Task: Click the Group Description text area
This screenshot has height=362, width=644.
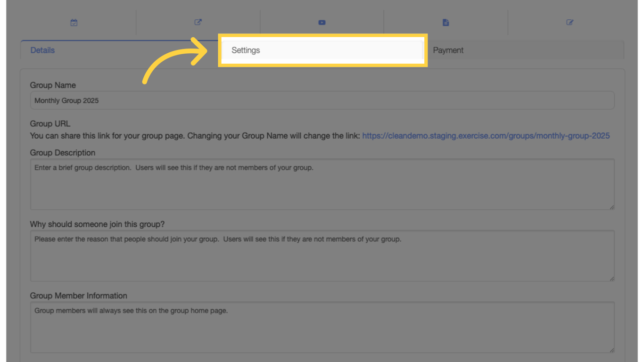Action: pos(322,184)
